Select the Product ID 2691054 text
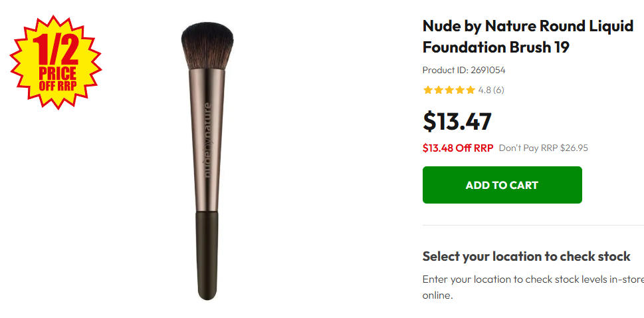The image size is (644, 318). click(459, 70)
